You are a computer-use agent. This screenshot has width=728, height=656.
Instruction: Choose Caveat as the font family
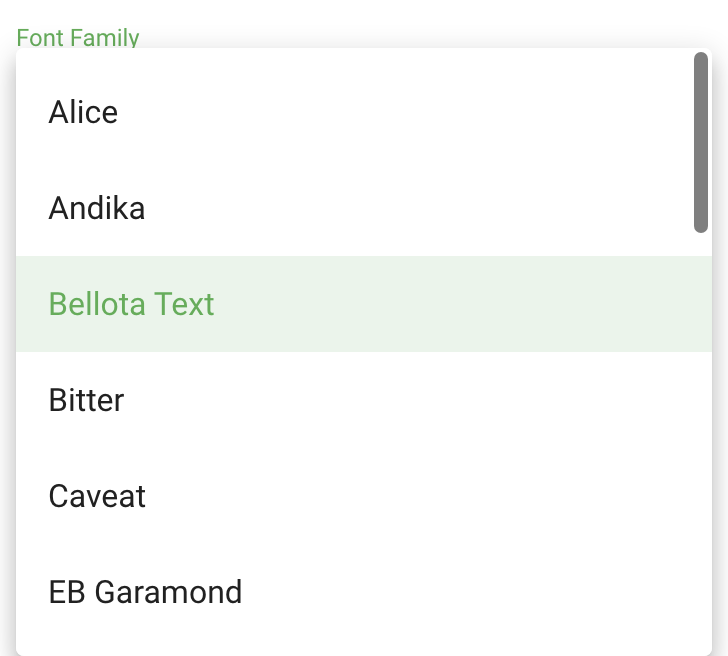click(x=364, y=496)
